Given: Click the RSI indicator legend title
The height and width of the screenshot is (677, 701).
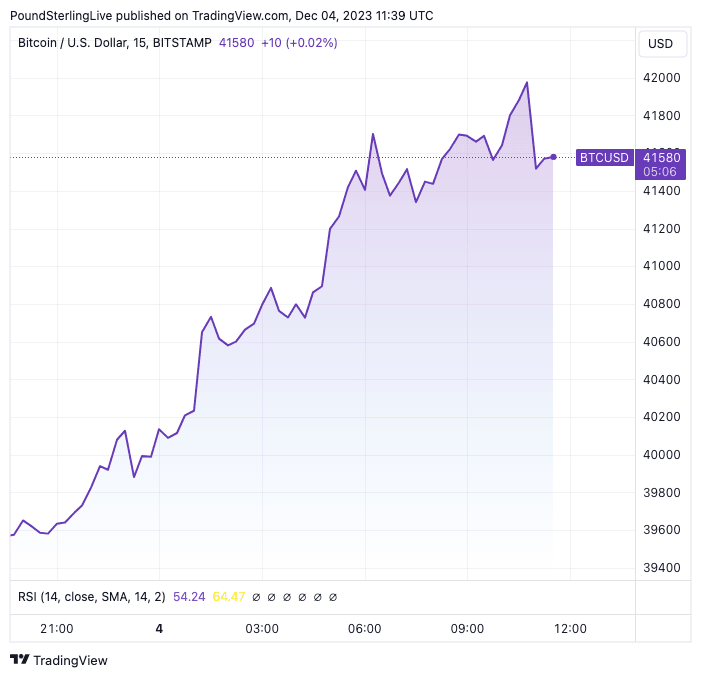Looking at the screenshot, I should 91,597.
